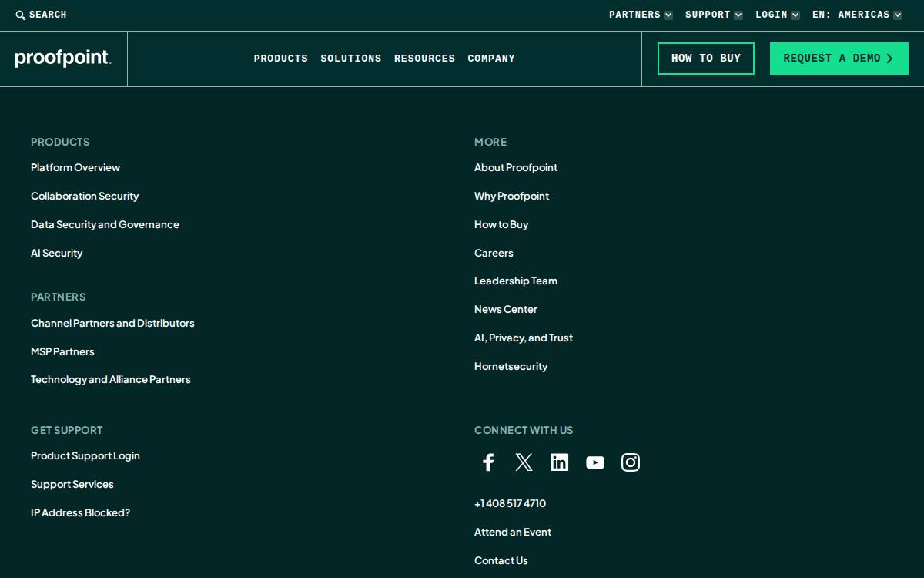Open Why Proofpoint link
This screenshot has height=578, width=924.
(511, 196)
